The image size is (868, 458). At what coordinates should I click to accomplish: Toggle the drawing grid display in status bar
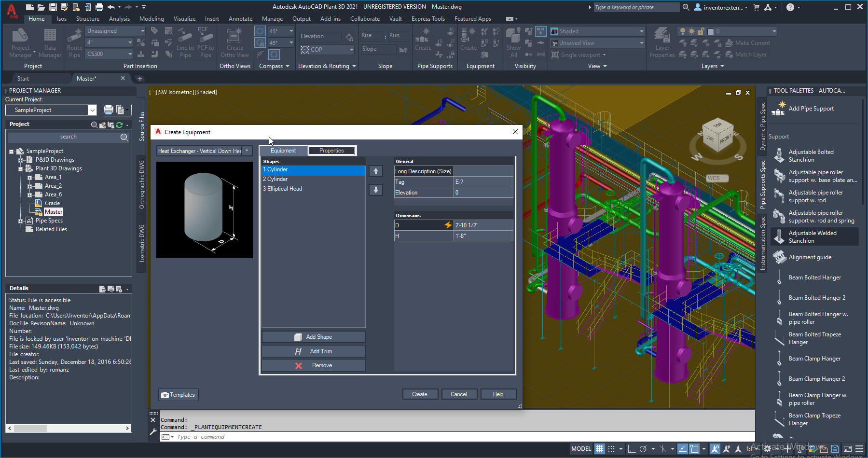599,449
